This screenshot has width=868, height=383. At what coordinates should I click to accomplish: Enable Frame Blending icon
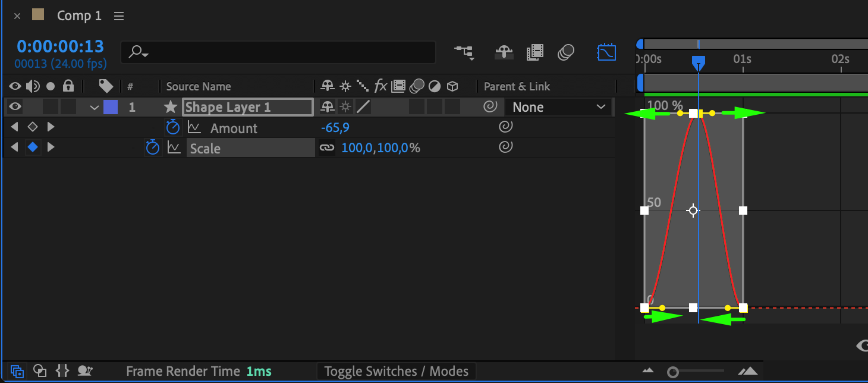point(535,52)
